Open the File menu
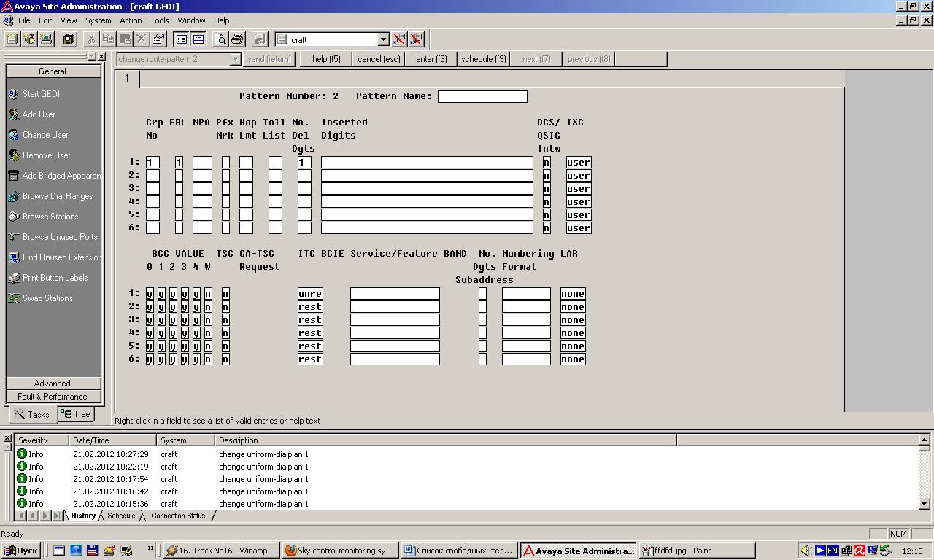Screen dimensions: 934x560 tap(24, 20)
